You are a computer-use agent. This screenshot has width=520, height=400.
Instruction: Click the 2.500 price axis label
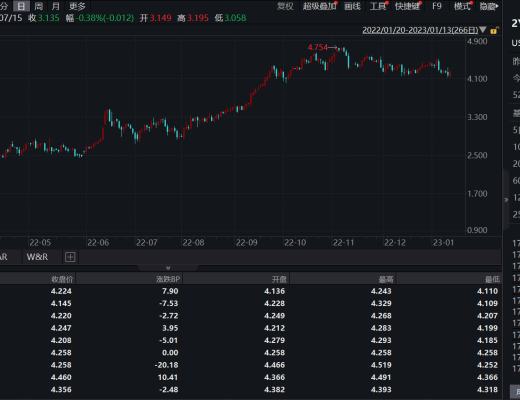pos(477,155)
